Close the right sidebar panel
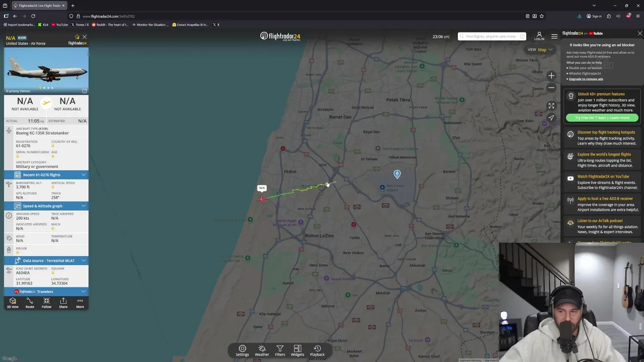Image resolution: width=644 pixels, height=362 pixels. coord(639,34)
